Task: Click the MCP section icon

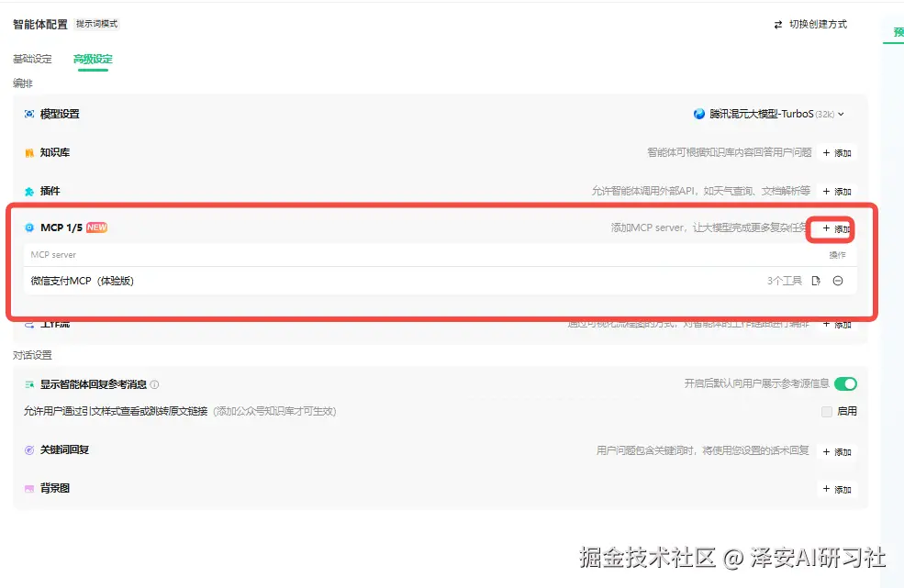Action: click(x=29, y=227)
